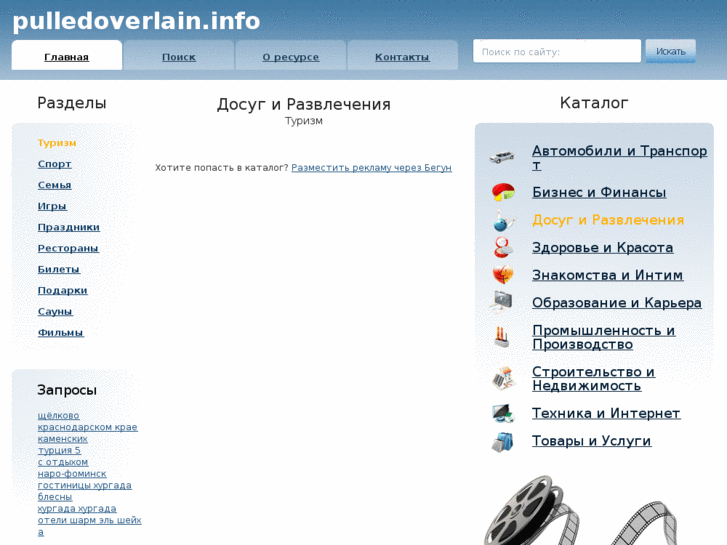Click the computer monitor icon for Техника и Интернет
This screenshot has height=545, width=727.
503,413
